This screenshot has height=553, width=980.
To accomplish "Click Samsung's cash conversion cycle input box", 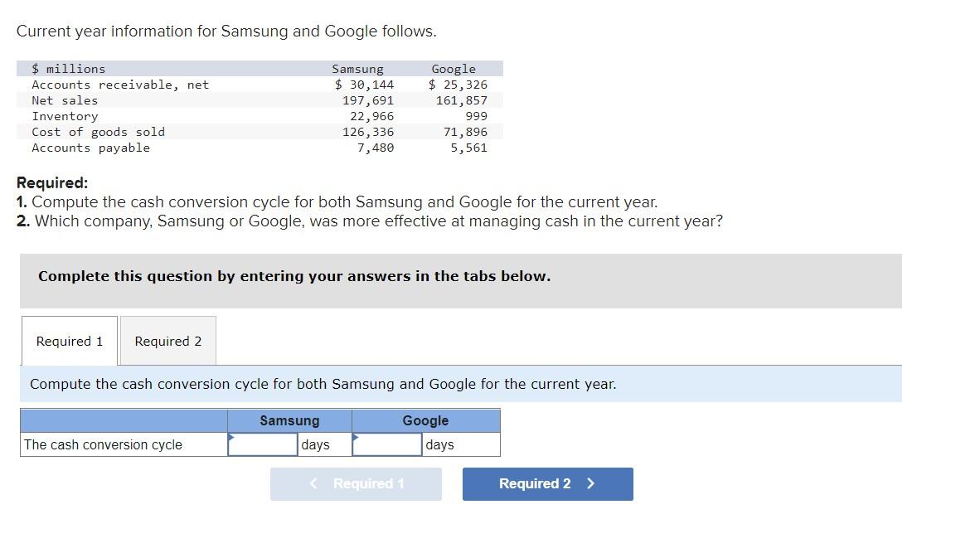I will point(261,444).
